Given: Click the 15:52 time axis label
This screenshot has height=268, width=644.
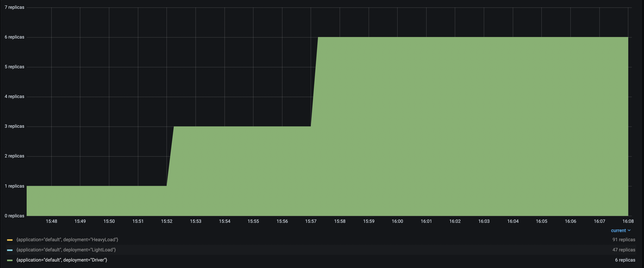Looking at the screenshot, I should point(166,221).
